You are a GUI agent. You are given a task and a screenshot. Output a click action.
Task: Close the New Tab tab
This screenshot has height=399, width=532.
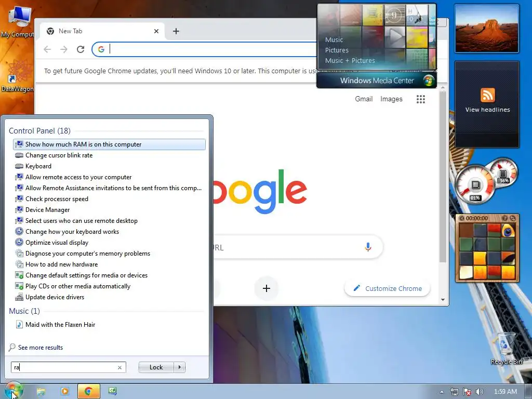[156, 31]
